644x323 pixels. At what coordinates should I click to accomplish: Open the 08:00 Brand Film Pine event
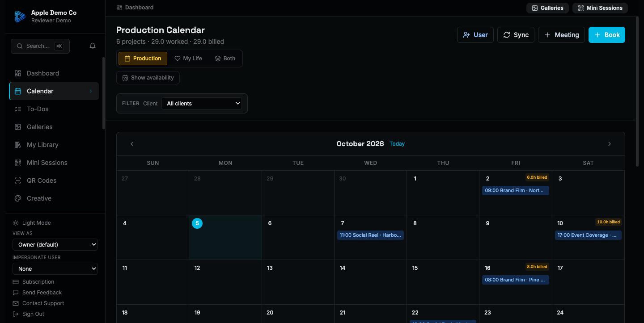[x=516, y=280]
